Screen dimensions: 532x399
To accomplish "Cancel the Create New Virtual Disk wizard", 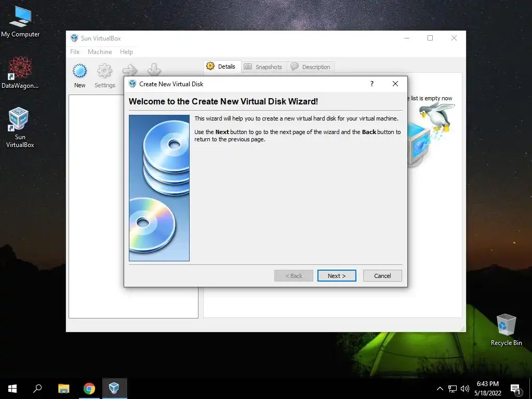I will [x=382, y=276].
